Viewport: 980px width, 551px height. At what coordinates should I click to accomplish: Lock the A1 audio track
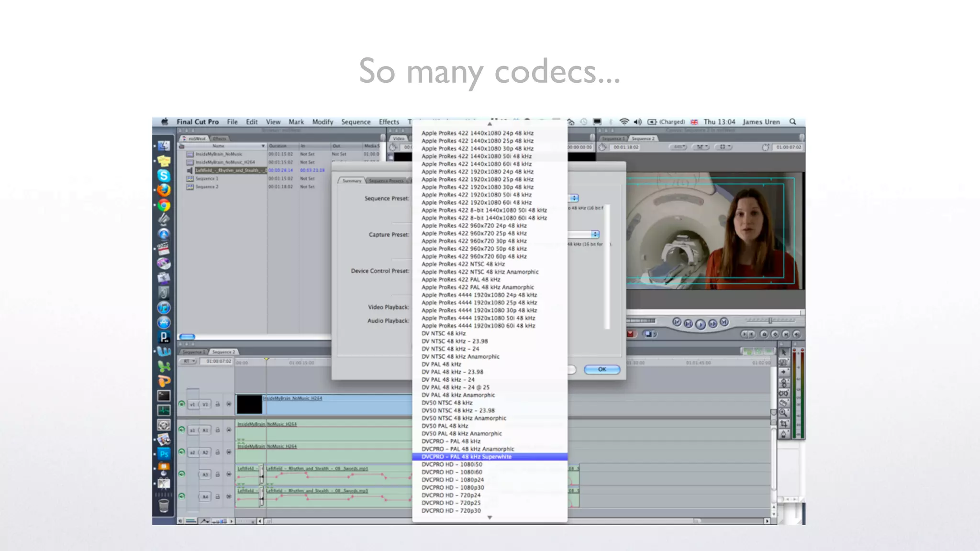coord(217,430)
